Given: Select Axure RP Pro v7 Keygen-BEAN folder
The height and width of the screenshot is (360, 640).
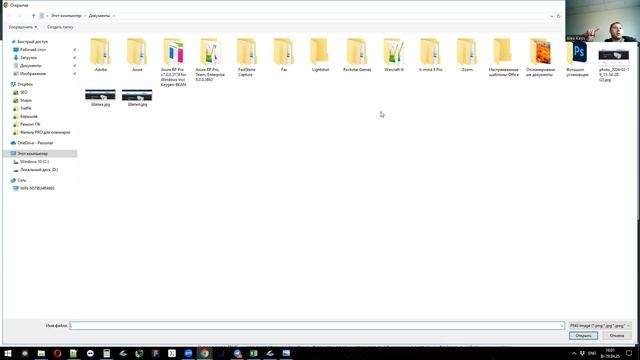Looking at the screenshot, I should point(173,62).
